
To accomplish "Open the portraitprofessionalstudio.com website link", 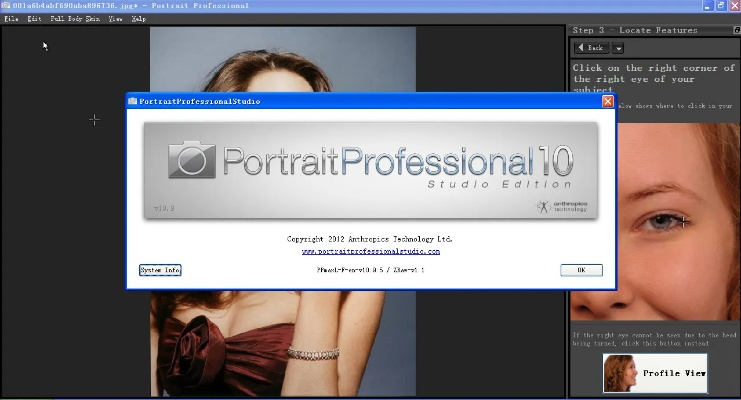I will coord(371,252).
